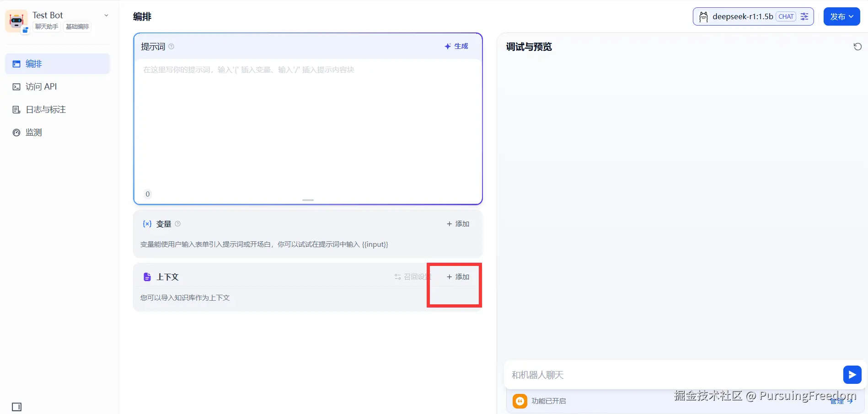Image resolution: width=868 pixels, height=414 pixels.
Task: Click the ollama model logo icon
Action: point(703,17)
